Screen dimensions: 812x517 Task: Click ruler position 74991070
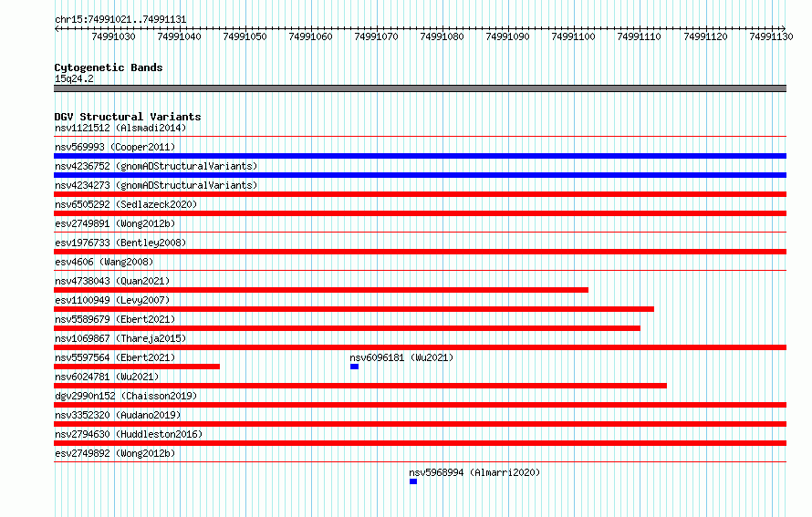pos(377,36)
